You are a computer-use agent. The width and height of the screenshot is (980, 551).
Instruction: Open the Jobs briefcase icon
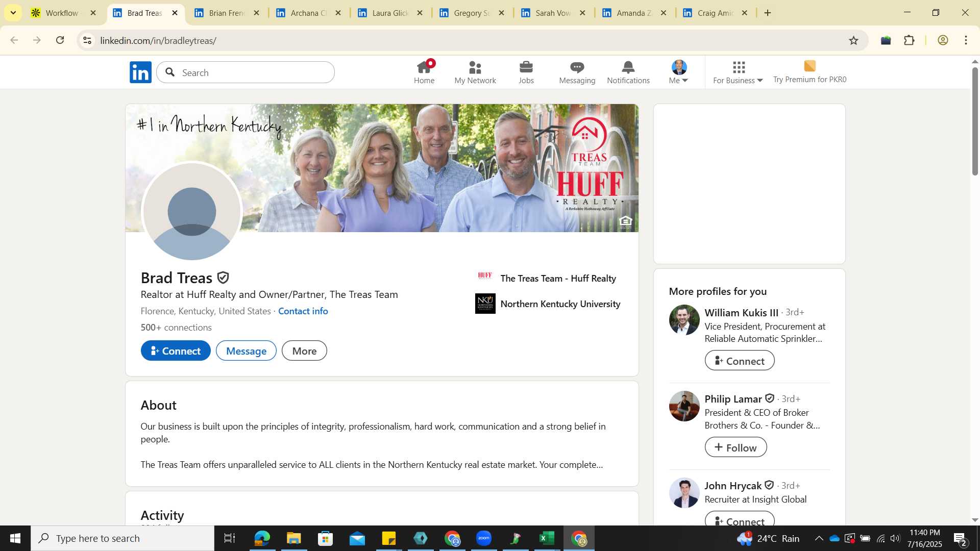click(526, 72)
